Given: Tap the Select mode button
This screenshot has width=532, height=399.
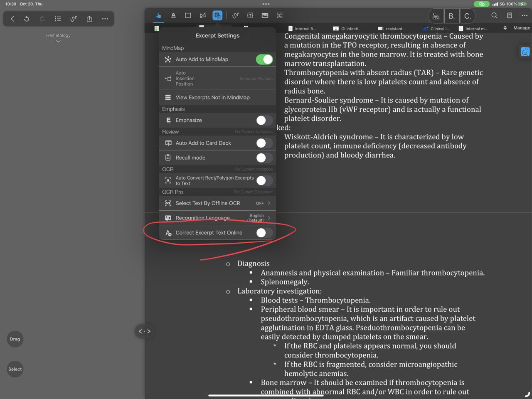Looking at the screenshot, I should tap(15, 369).
